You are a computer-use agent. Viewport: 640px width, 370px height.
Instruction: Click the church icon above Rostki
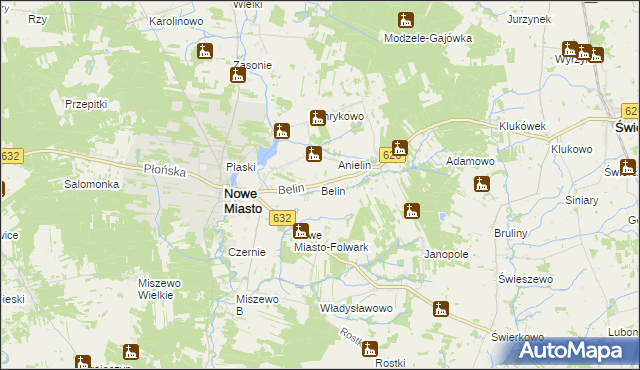coord(370,349)
